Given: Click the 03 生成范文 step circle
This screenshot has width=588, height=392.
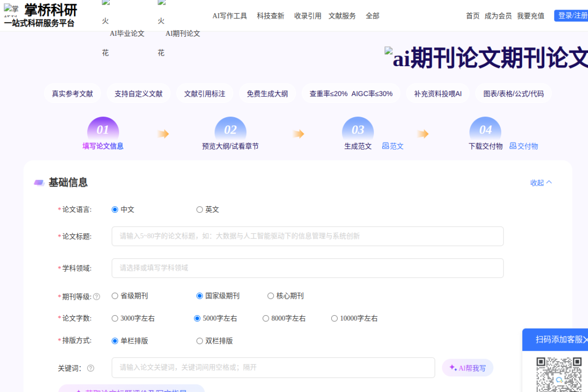Looking at the screenshot, I should [x=358, y=130].
